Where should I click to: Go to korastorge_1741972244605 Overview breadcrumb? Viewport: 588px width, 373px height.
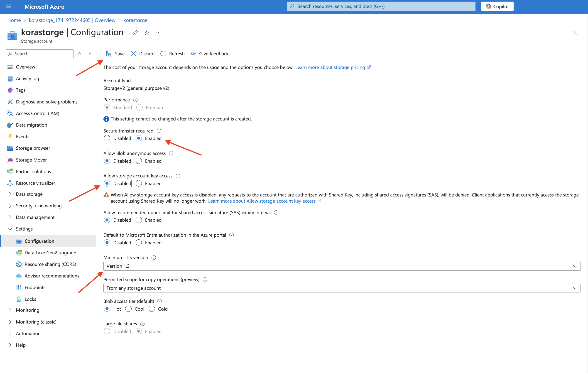[72, 20]
